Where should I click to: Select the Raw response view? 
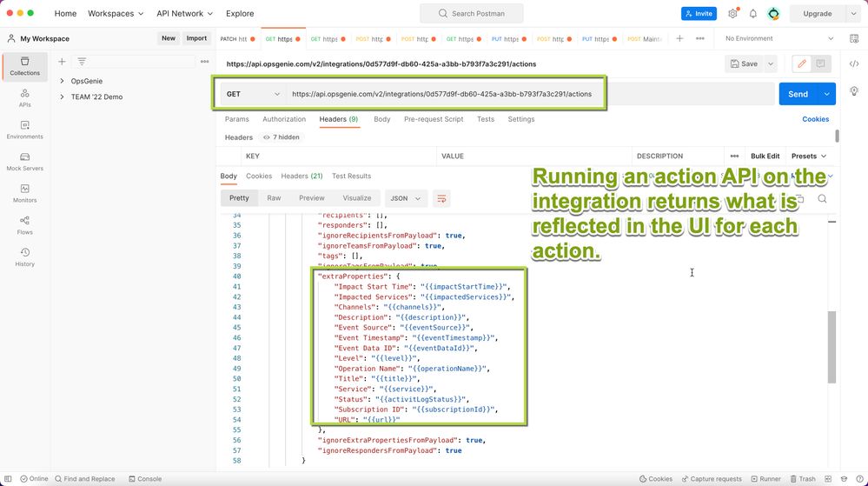pyautogui.click(x=274, y=198)
